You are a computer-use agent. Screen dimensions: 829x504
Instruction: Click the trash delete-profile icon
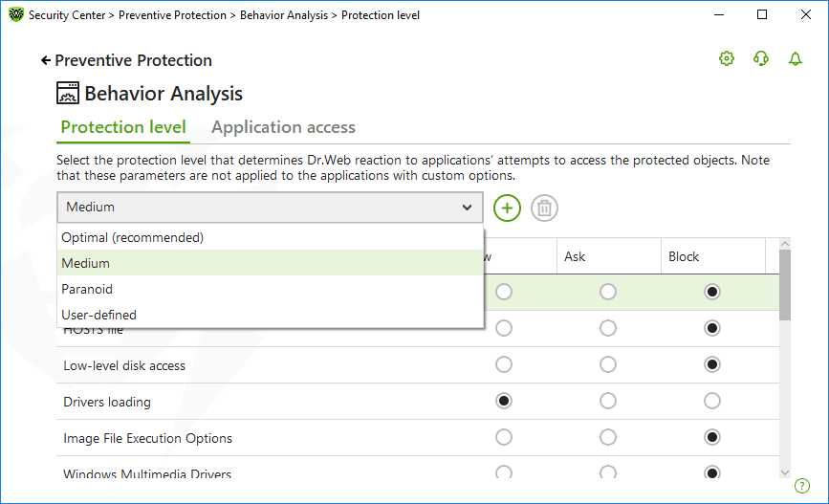click(x=544, y=208)
